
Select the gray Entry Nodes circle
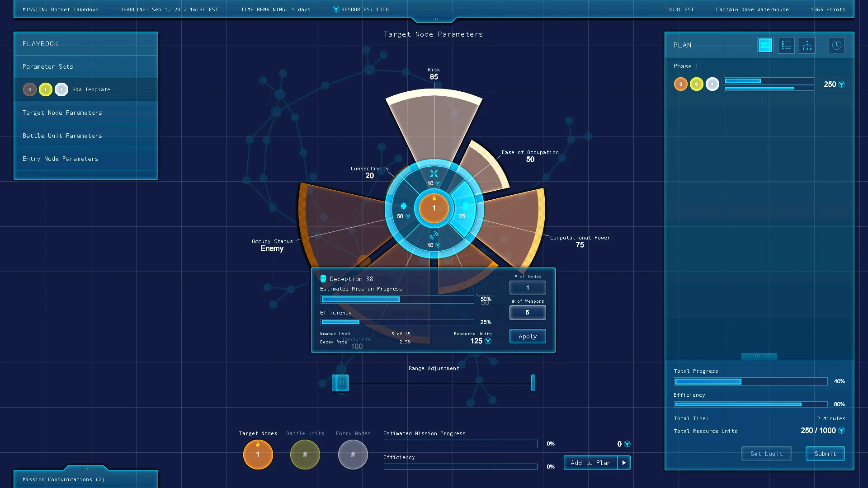(353, 454)
